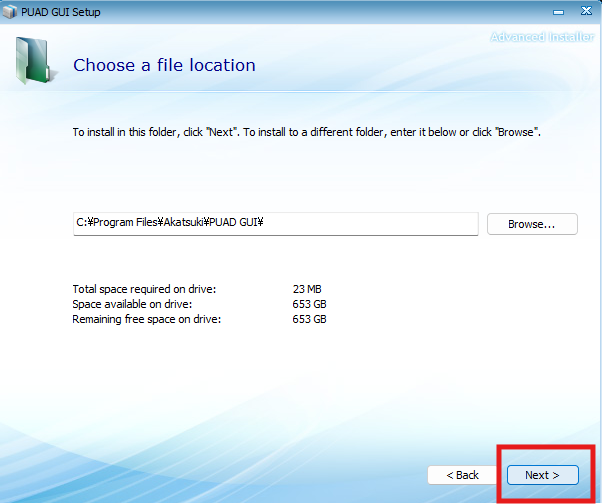
Task: Click the 'Choose a file location' heading
Action: coord(164,66)
